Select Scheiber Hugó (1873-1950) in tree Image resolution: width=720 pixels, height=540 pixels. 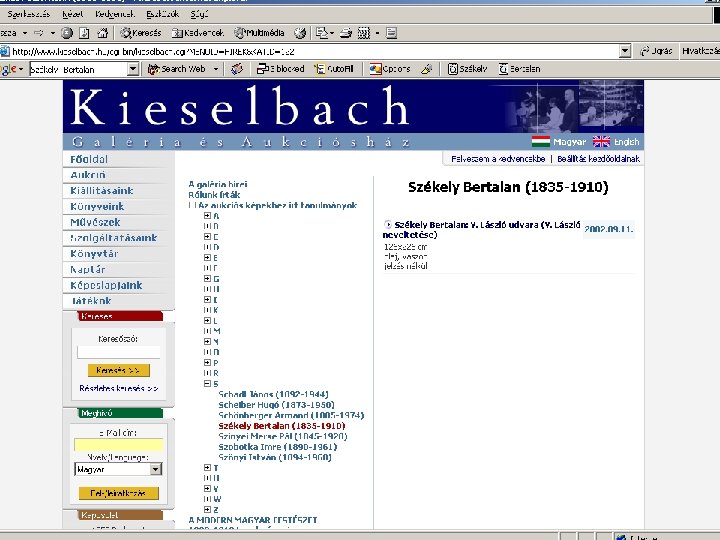pos(276,405)
